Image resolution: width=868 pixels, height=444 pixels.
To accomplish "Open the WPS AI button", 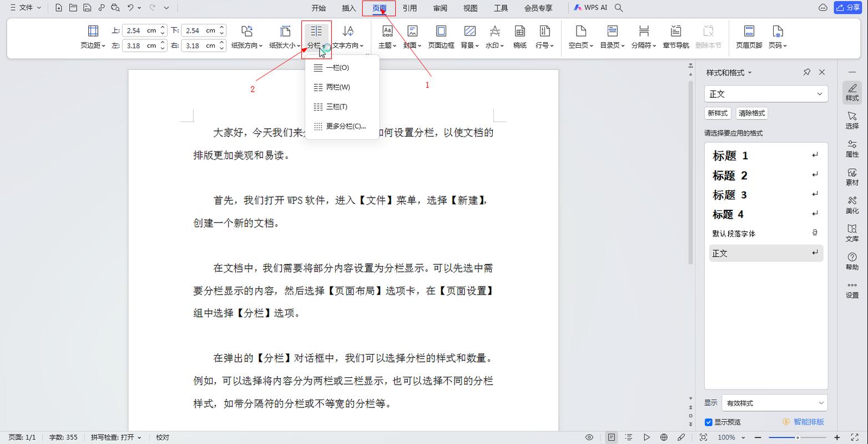I will point(591,8).
